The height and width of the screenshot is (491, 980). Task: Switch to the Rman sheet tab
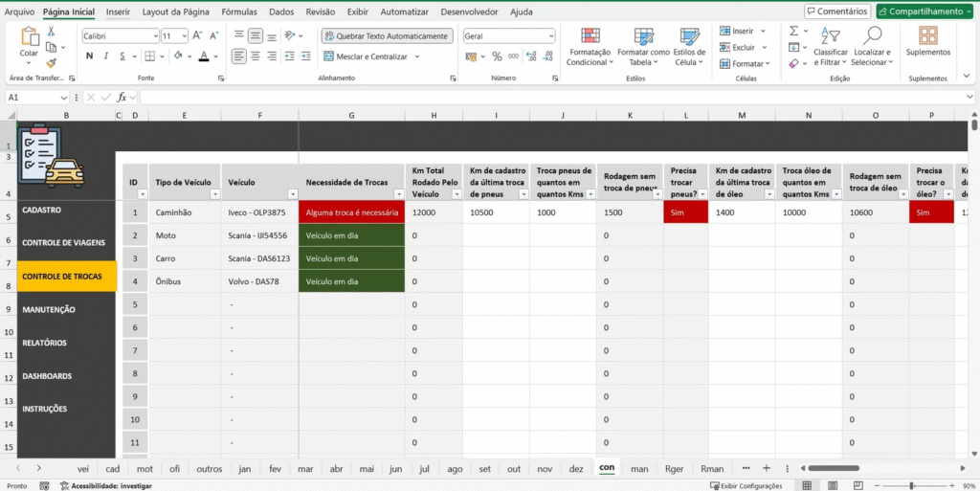point(711,469)
